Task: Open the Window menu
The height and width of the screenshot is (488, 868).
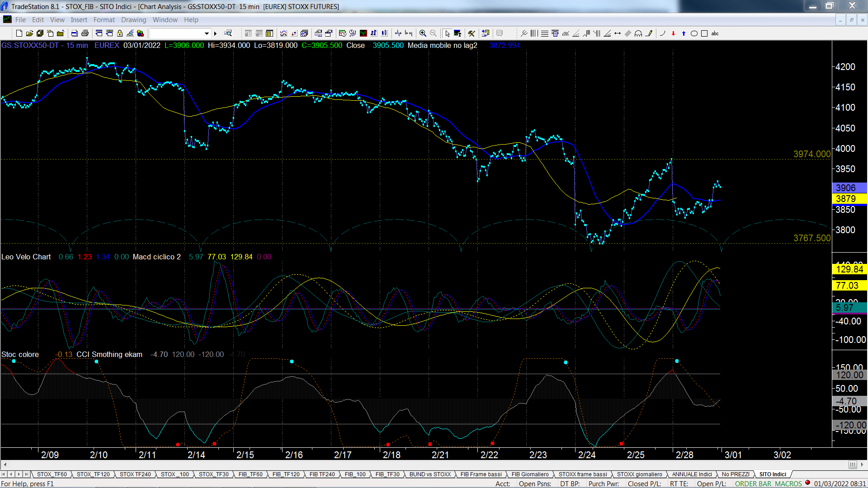Action: click(x=165, y=20)
